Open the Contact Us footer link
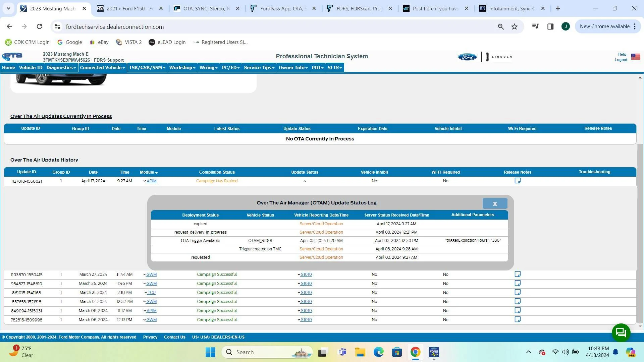The width and height of the screenshot is (644, 362). (x=174, y=337)
